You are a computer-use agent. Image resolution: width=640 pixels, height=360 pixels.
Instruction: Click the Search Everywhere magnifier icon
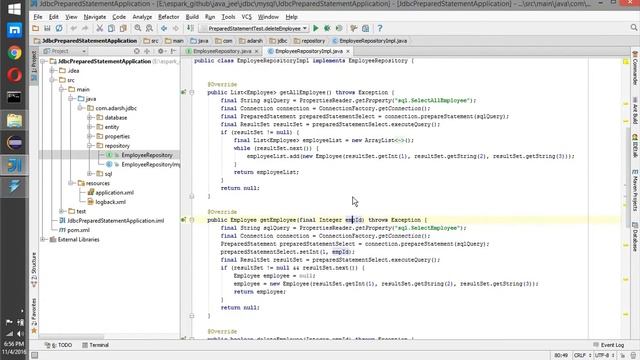(x=633, y=28)
